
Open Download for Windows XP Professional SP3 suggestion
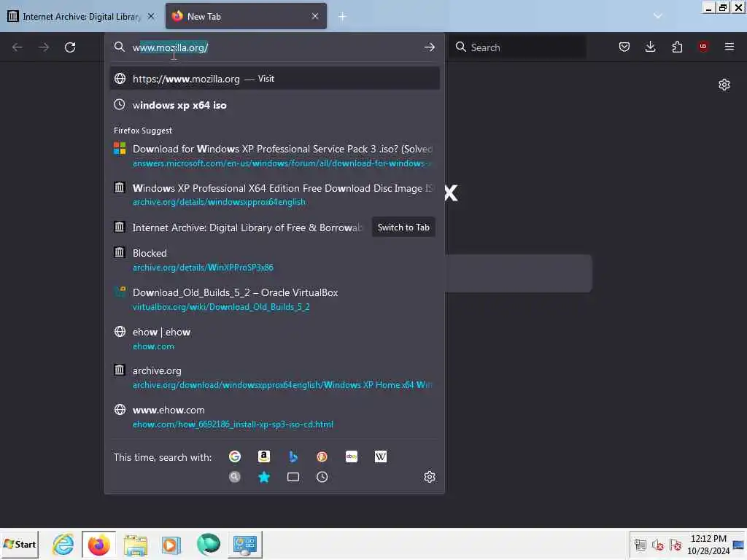click(x=274, y=155)
